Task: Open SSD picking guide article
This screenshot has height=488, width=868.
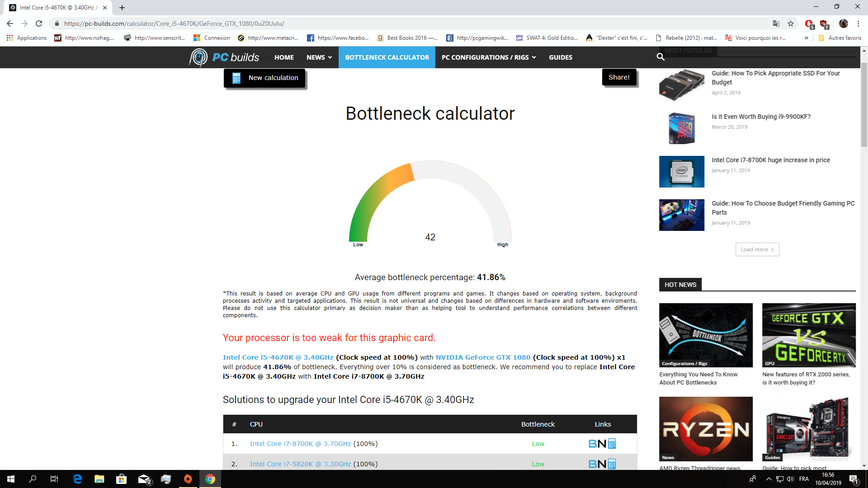Action: pyautogui.click(x=776, y=78)
